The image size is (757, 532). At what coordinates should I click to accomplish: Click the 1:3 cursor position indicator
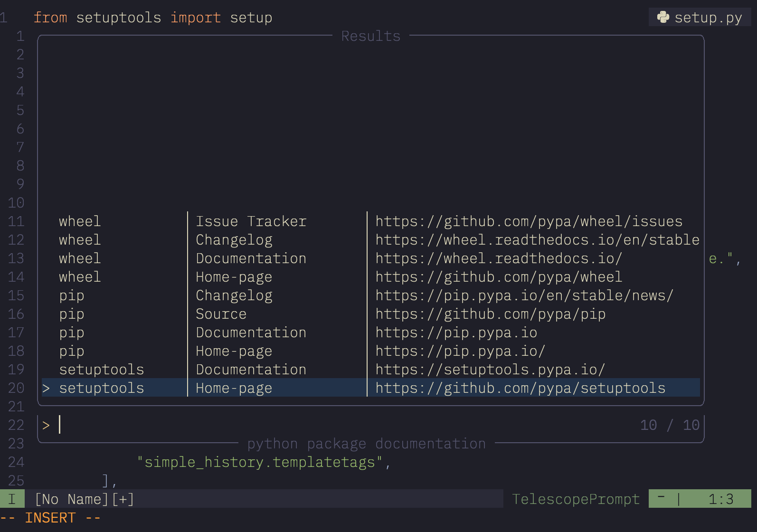721,499
